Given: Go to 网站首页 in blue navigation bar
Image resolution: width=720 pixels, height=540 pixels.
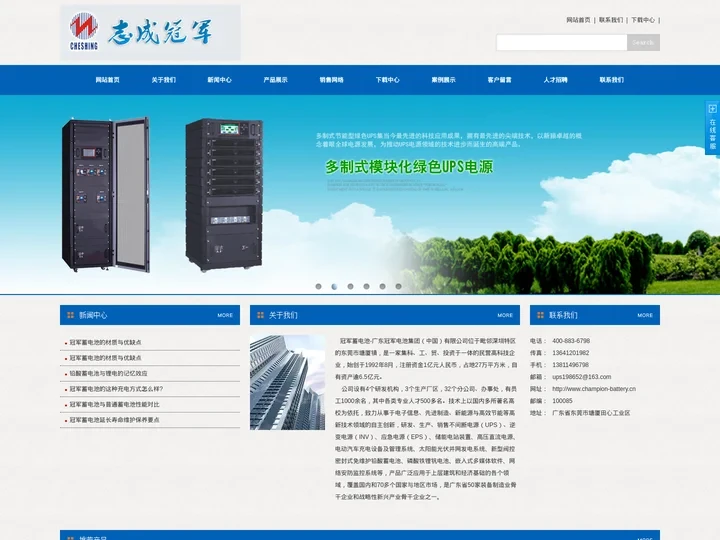Looking at the screenshot, I should click(107, 80).
